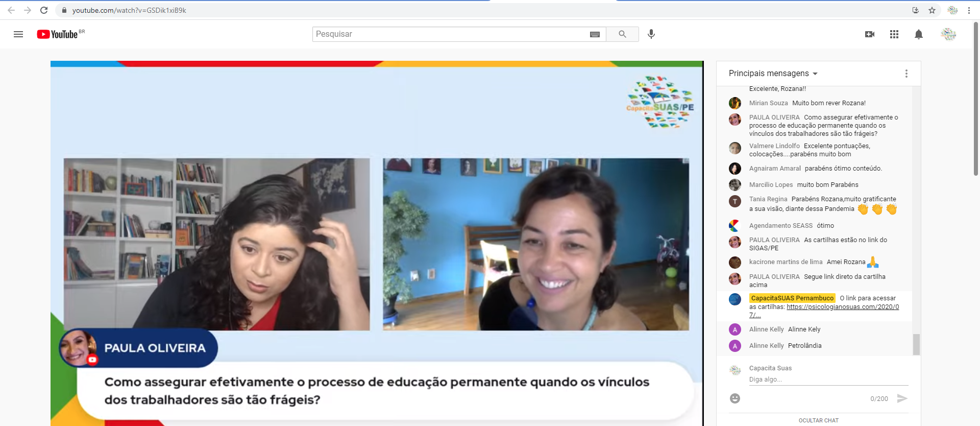The image size is (980, 426).
Task: Click the Pesquisar search input field
Action: click(x=449, y=34)
